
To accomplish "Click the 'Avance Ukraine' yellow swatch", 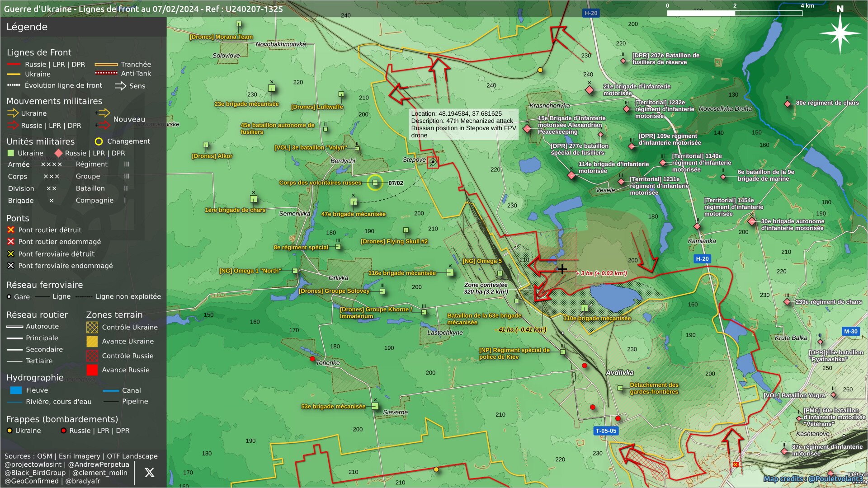I will pyautogui.click(x=92, y=341).
